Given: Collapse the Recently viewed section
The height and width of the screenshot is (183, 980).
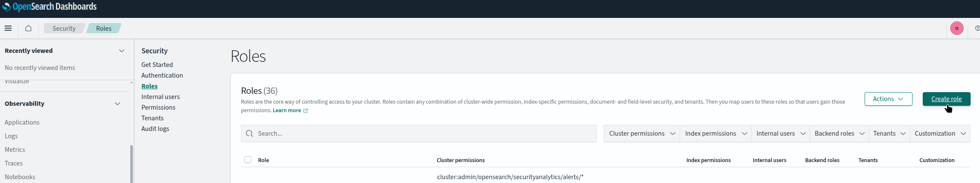Looking at the screenshot, I should [122, 51].
